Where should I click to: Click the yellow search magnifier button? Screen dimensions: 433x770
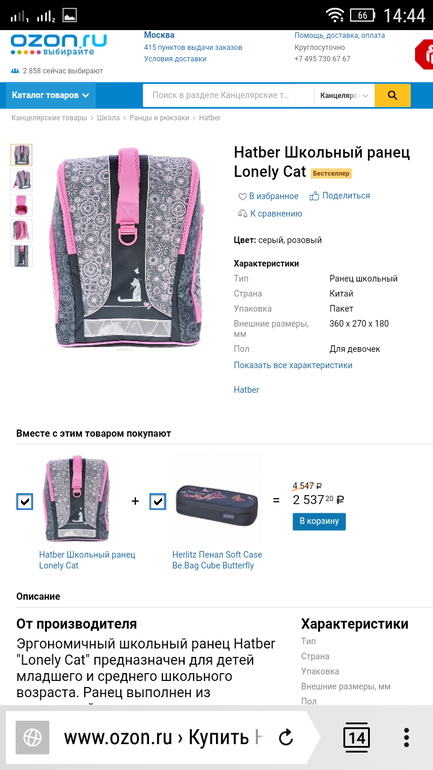pos(392,95)
